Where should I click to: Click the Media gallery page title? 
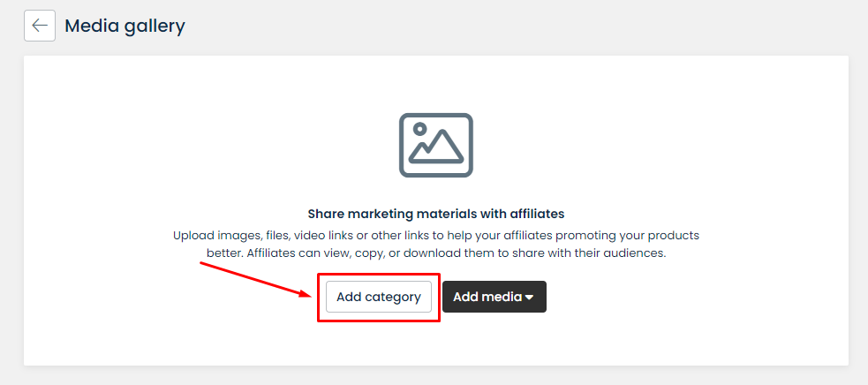125,26
